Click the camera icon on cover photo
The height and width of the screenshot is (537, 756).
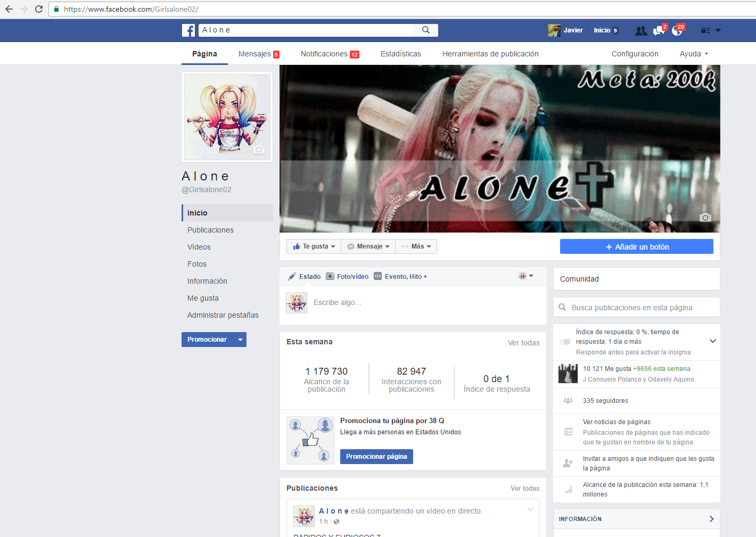[705, 217]
